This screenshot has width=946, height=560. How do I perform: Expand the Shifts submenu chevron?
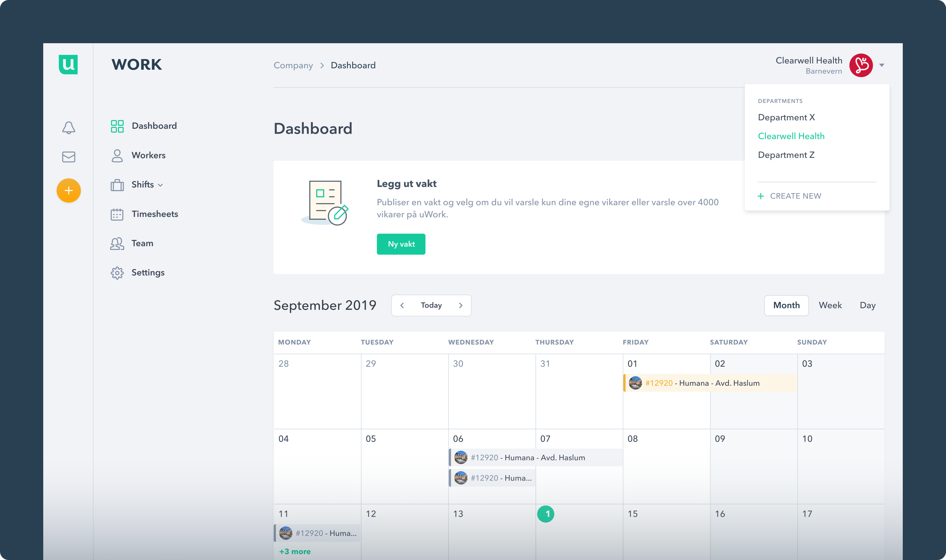point(160,185)
